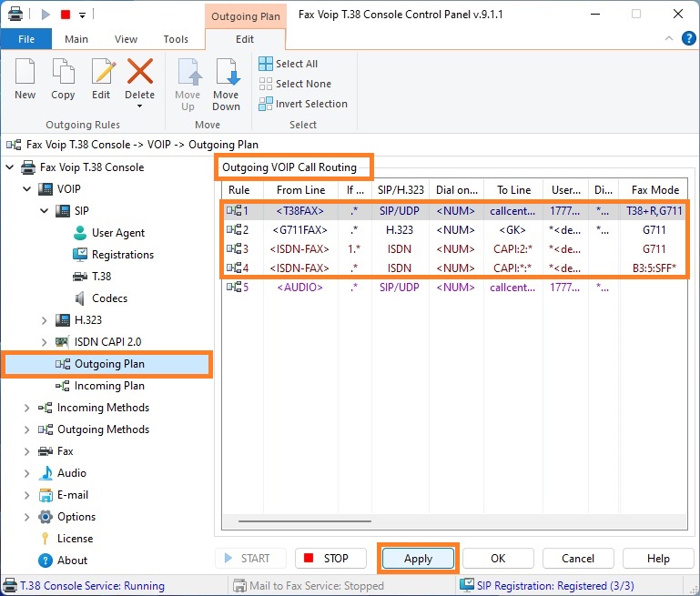Click SIP Registration status in status bar
Viewport: 700px width, 596px height.
tap(547, 586)
